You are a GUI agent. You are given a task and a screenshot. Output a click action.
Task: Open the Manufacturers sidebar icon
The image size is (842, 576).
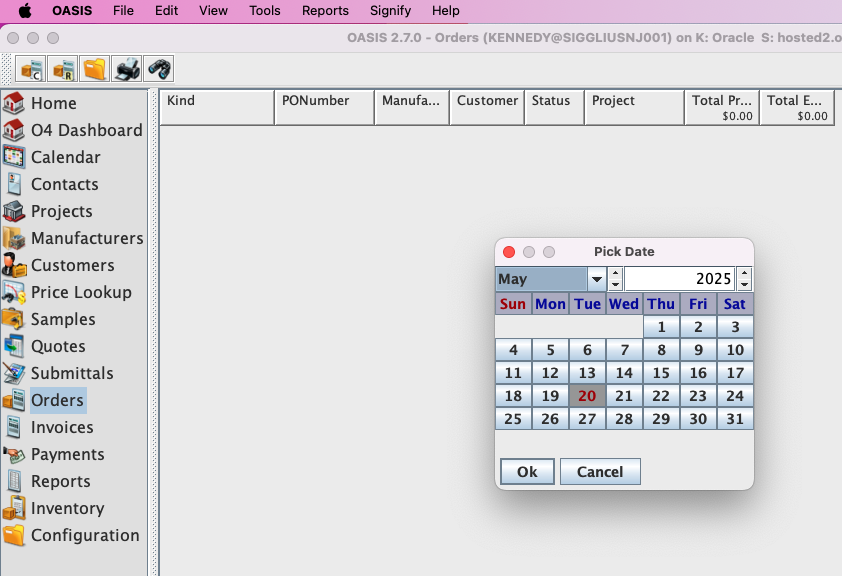[x=13, y=238]
